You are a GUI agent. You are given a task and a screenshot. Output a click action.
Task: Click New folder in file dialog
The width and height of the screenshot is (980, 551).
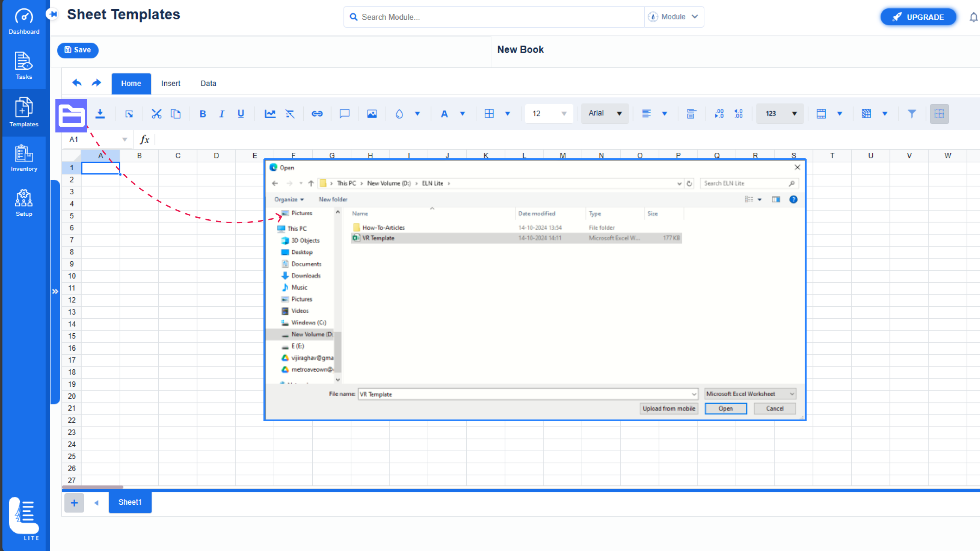click(333, 199)
